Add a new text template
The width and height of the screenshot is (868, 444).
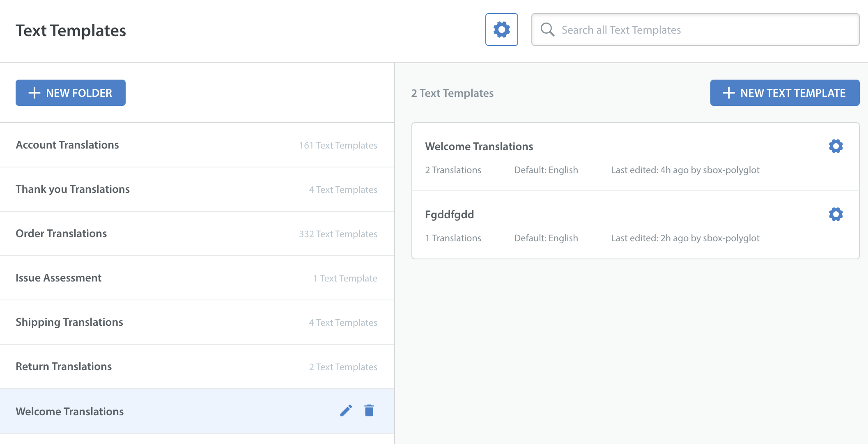tap(785, 93)
